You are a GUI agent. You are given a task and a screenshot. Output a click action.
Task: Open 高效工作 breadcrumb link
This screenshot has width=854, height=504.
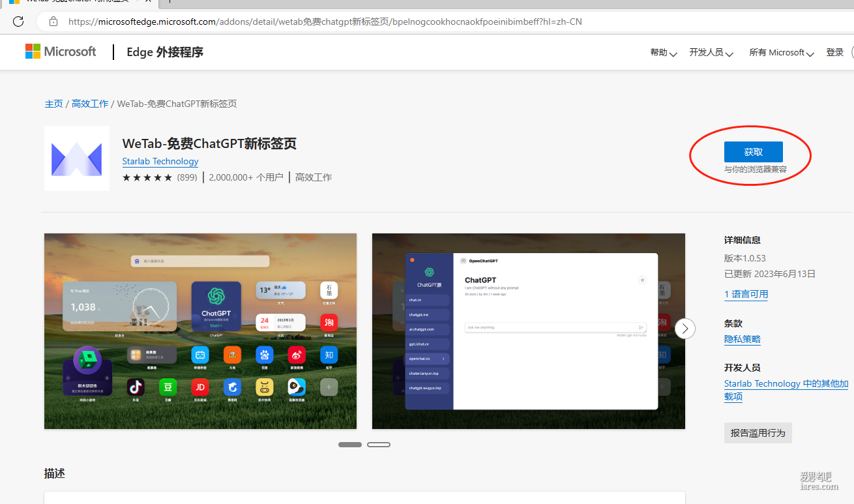90,104
